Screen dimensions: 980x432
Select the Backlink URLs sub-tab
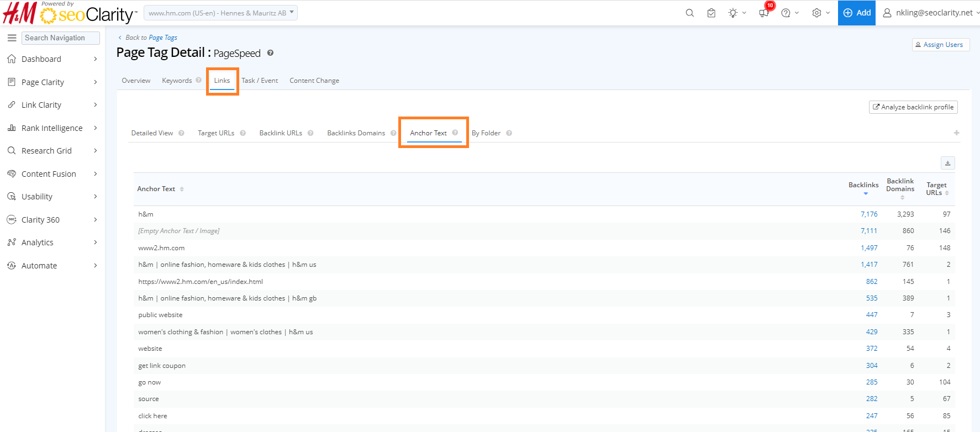tap(281, 133)
